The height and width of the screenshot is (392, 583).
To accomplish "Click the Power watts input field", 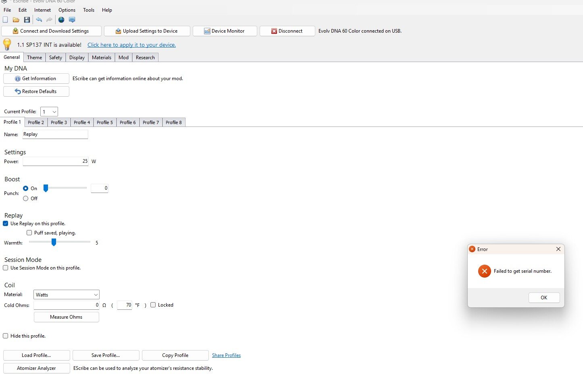I will [x=56, y=162].
